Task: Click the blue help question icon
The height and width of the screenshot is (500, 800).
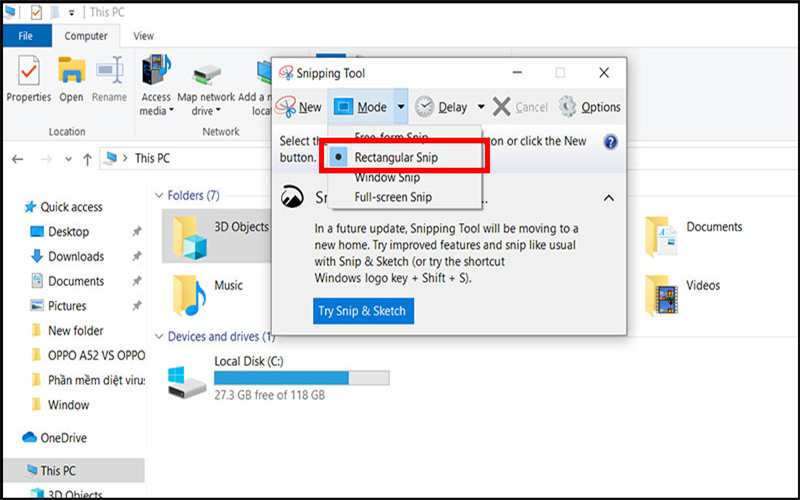Action: click(x=610, y=142)
